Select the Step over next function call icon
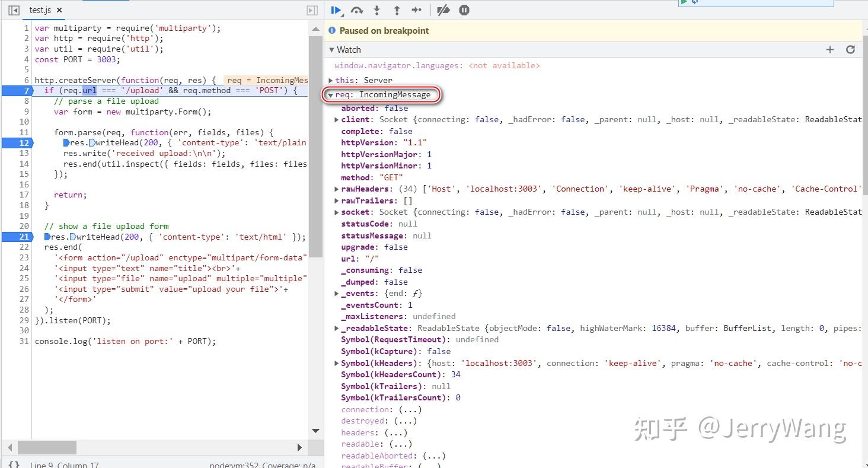868x468 pixels. click(x=356, y=10)
